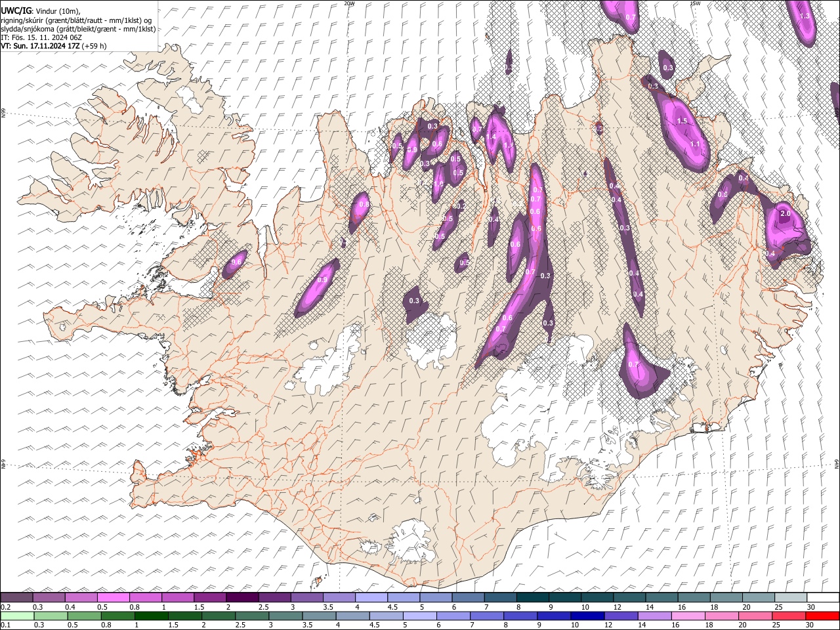Click the 15W longitude label on the top edge

[695, 3]
